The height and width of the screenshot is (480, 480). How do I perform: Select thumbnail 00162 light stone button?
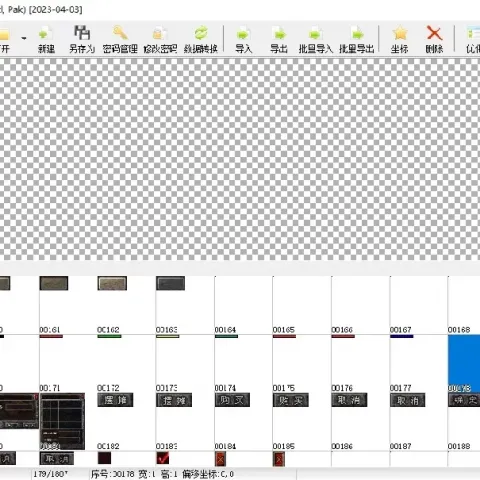pyautogui.click(x=112, y=283)
